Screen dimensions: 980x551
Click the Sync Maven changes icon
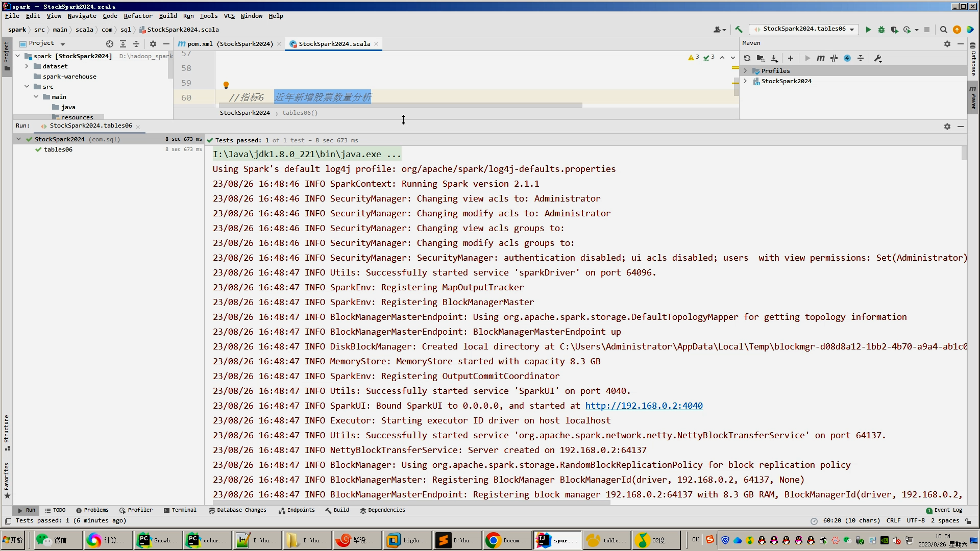click(x=747, y=58)
